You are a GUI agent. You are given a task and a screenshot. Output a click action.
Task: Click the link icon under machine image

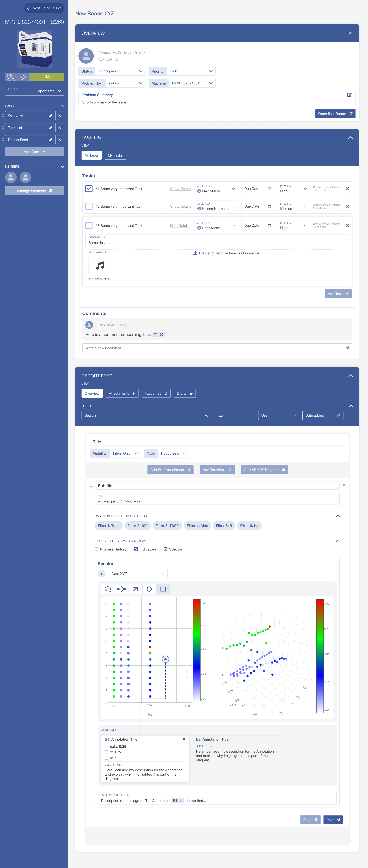tap(23, 77)
